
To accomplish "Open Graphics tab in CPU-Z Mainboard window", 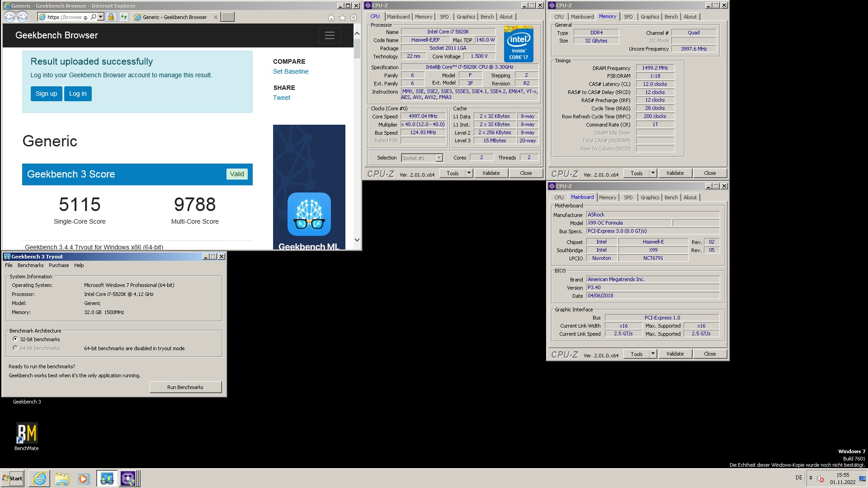I will pos(650,197).
